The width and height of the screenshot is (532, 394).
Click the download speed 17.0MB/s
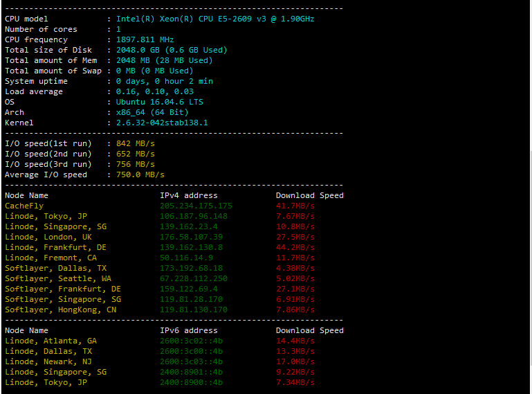(x=295, y=361)
